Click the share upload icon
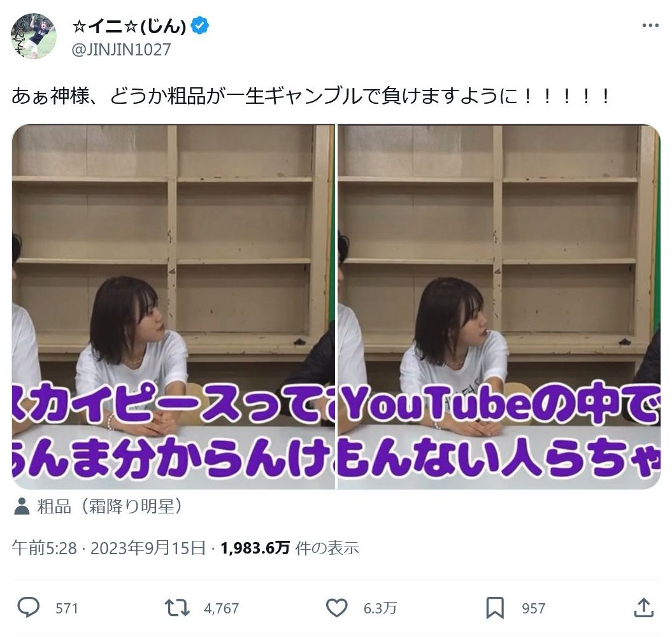Screen dimensions: 672x637 [x=643, y=608]
